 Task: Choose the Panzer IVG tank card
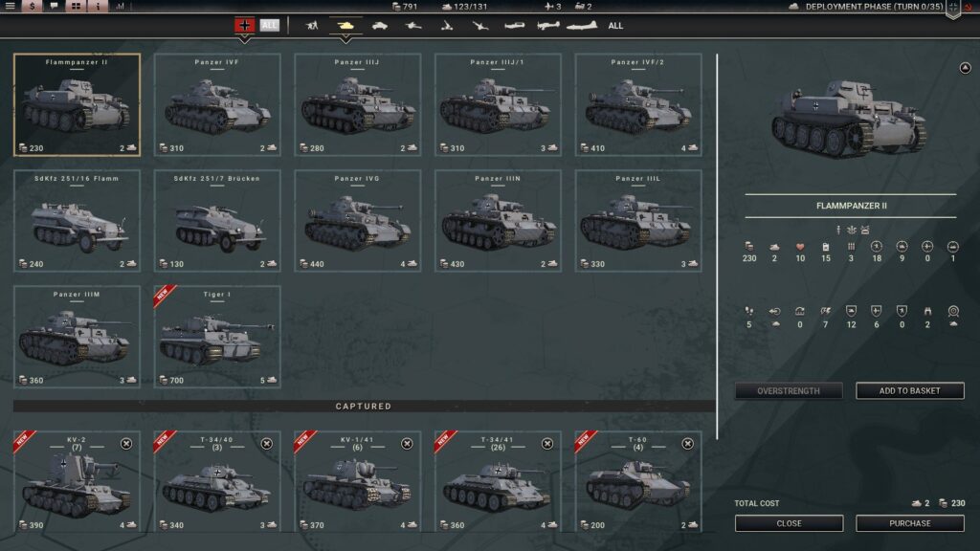coord(357,221)
